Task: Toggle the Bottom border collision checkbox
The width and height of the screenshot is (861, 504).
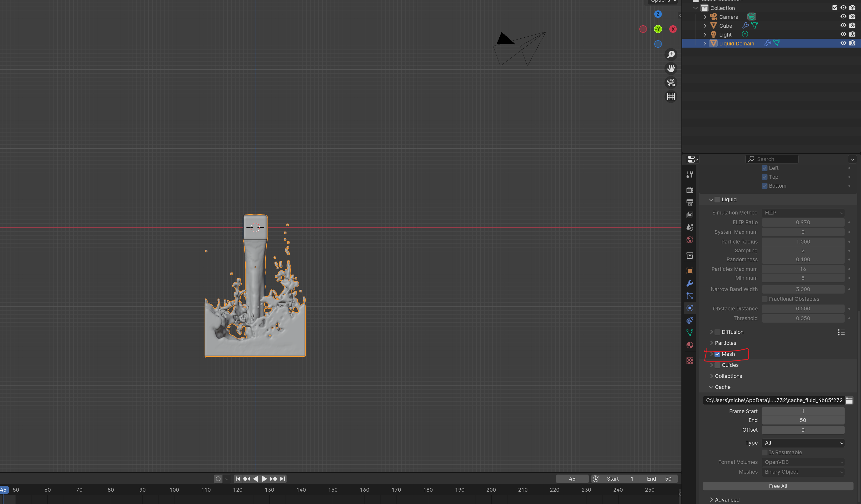Action: 764,186
